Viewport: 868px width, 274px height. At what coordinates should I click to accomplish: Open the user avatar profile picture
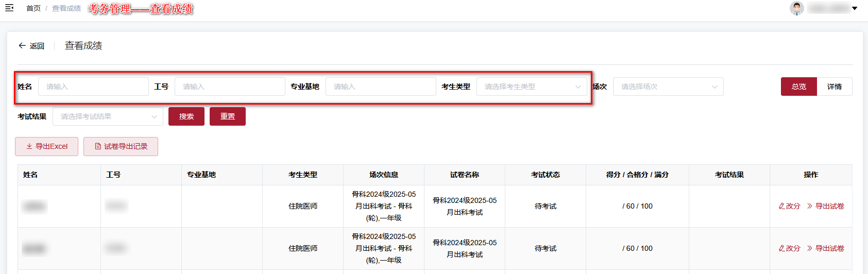797,8
